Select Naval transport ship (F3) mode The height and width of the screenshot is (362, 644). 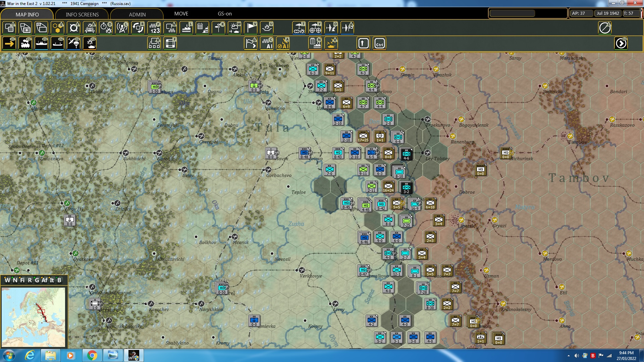pos(41,44)
